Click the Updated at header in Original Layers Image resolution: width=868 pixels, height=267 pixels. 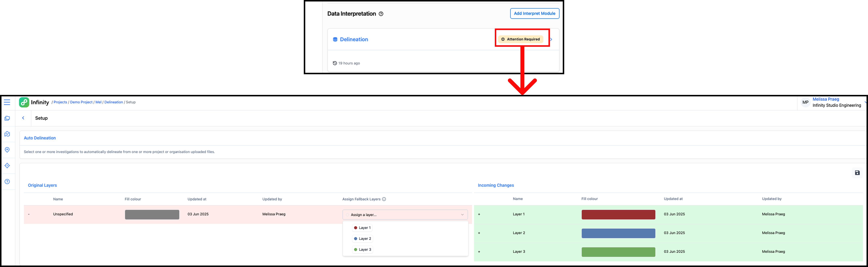197,199
